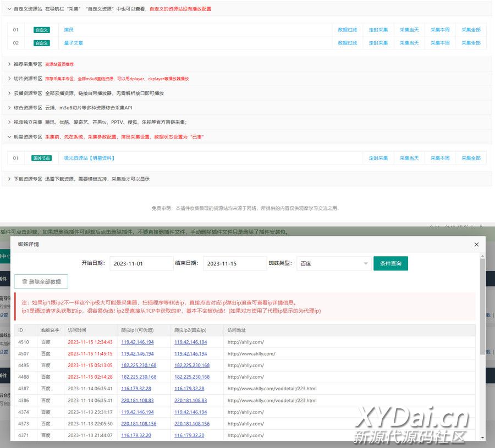Open 爬虫ip1 link for record 4510

(x=137, y=342)
